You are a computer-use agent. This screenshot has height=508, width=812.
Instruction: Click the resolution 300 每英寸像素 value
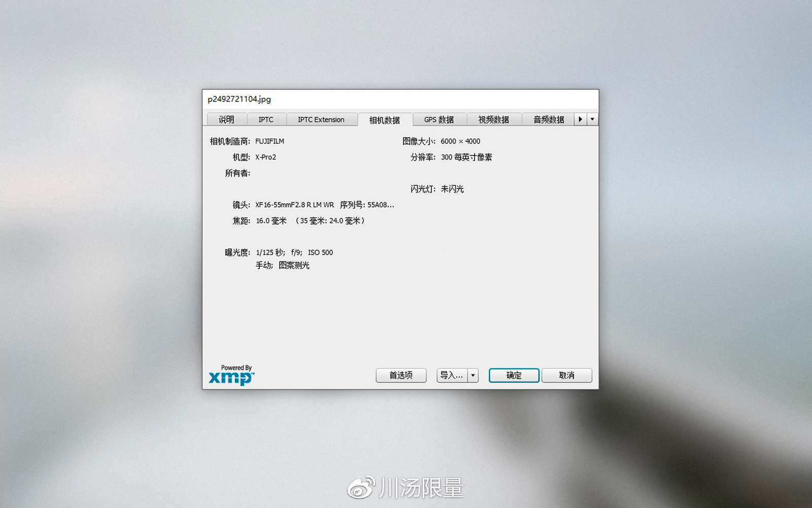pos(466,157)
